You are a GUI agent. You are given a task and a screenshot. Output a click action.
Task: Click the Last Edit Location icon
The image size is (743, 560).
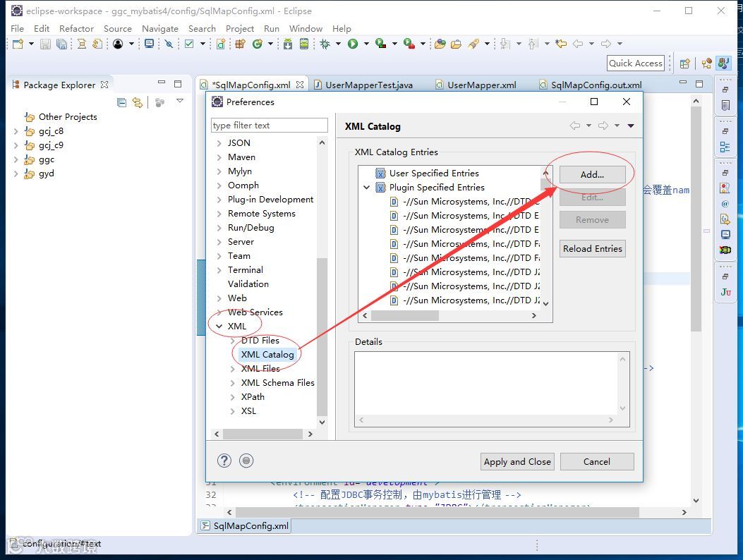561,44
